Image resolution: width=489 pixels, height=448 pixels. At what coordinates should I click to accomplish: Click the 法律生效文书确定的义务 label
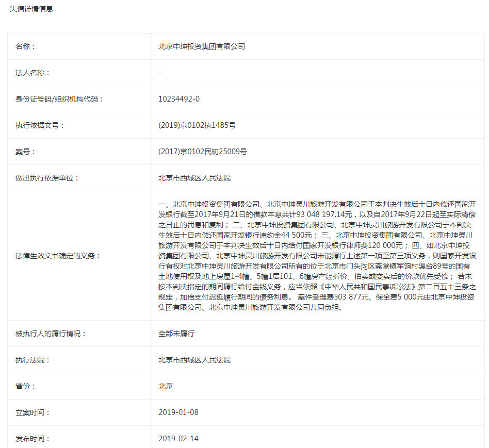coord(58,256)
